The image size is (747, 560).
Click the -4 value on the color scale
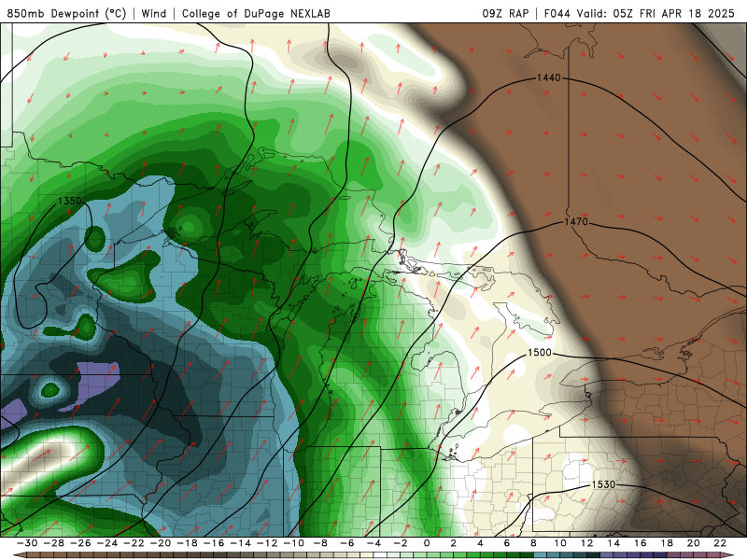374,543
